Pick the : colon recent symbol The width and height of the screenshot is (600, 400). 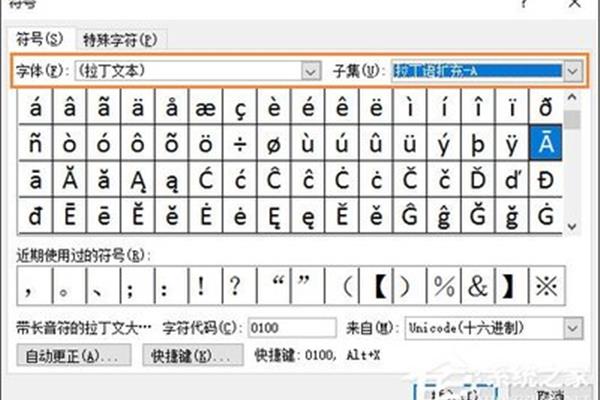tap(172, 286)
